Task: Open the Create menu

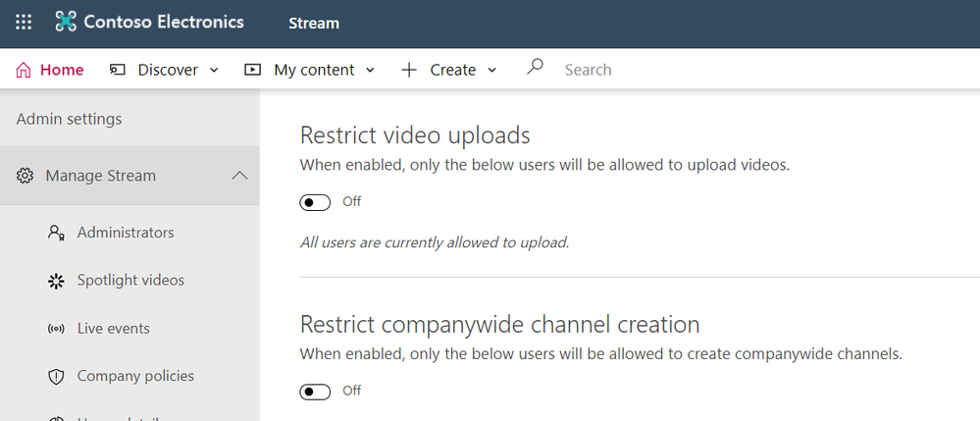Action: pos(449,70)
